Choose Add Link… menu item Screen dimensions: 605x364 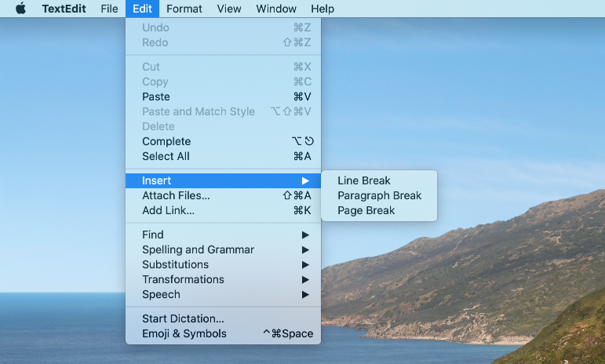click(x=223, y=210)
